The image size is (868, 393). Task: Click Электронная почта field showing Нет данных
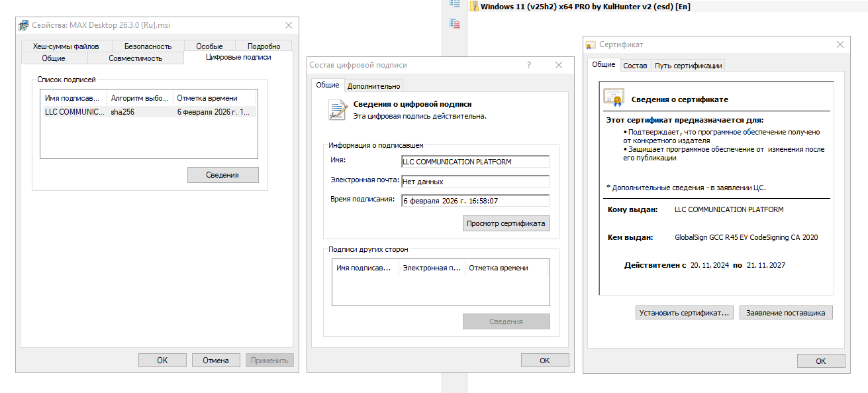pos(475,182)
